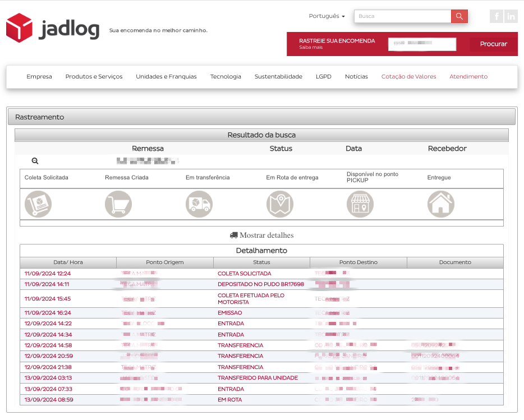This screenshot has width=524, height=420.
Task: Open the Notícias section
Action: 356,76
